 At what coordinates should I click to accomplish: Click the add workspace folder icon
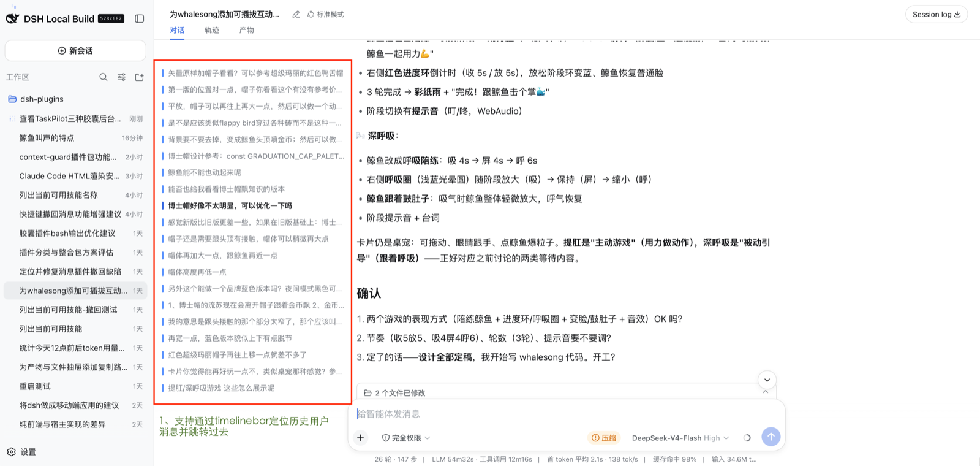coord(139,77)
